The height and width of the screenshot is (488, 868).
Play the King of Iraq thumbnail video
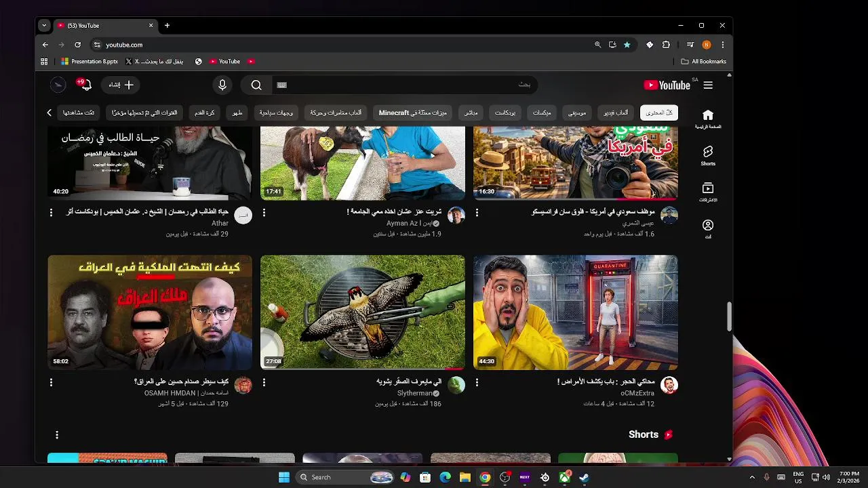coord(150,312)
